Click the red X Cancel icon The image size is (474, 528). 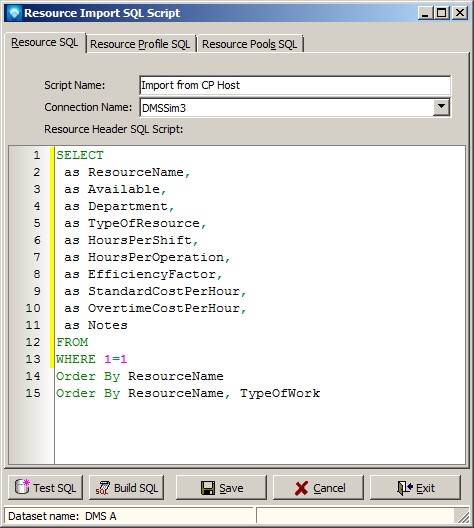click(x=301, y=488)
